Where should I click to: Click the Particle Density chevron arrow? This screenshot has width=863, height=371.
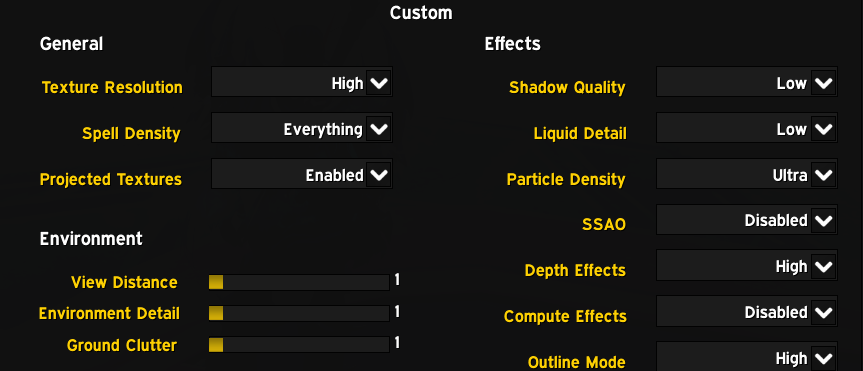pyautogui.click(x=823, y=176)
